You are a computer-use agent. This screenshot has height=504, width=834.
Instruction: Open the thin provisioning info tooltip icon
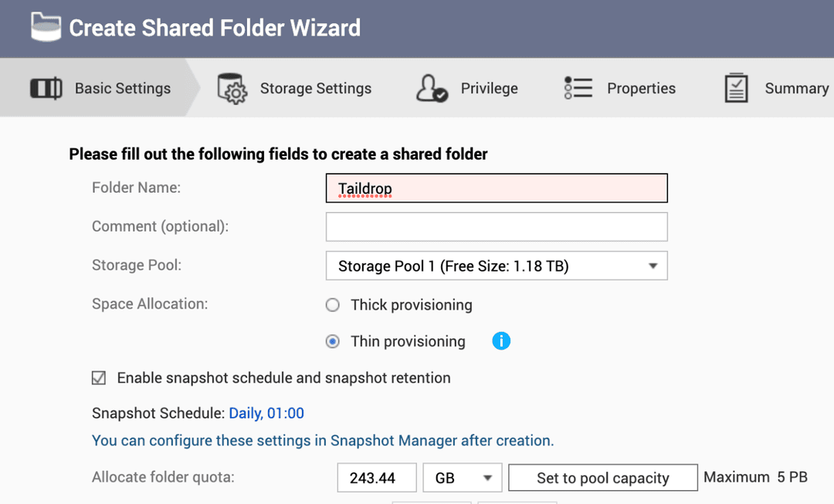pos(501,340)
